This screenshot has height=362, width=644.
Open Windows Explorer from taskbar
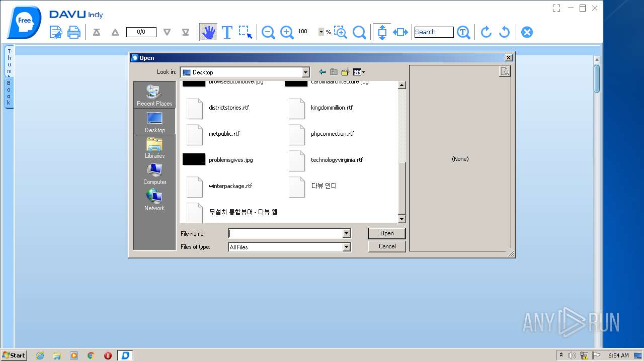[57, 355]
